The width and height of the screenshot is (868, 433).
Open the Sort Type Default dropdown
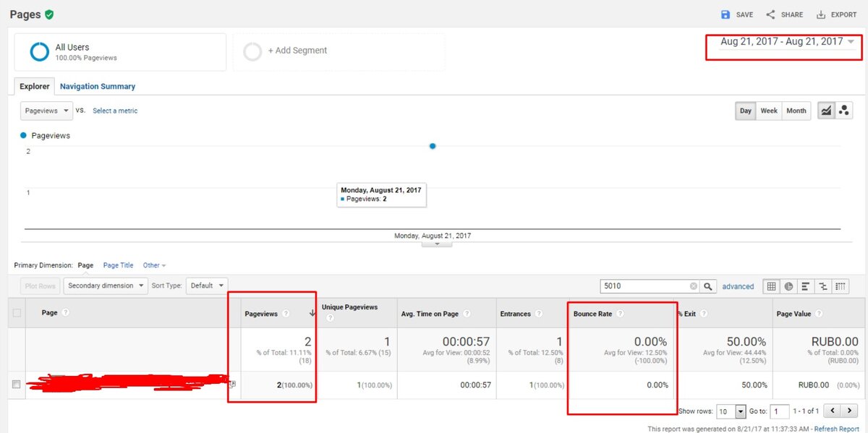pos(206,286)
